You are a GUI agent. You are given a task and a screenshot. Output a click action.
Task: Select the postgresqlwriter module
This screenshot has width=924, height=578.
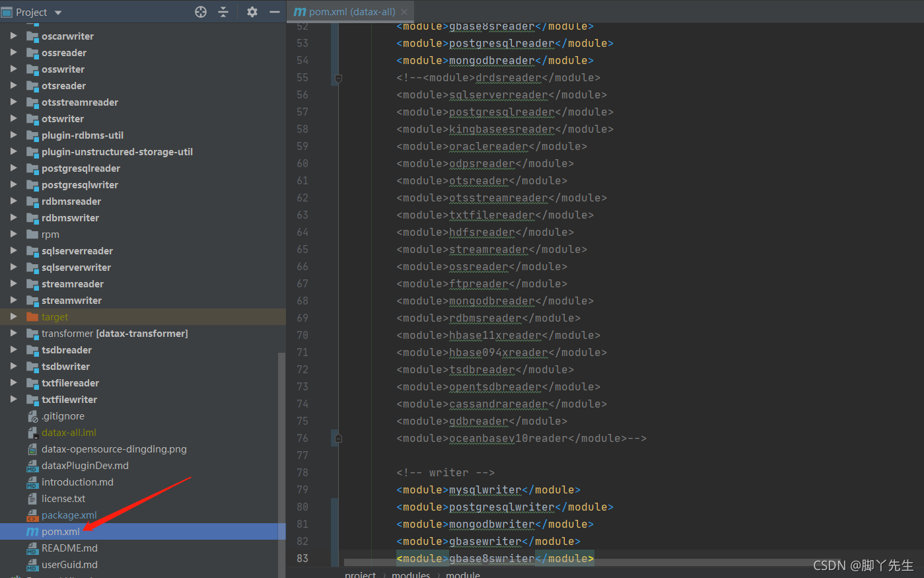point(80,185)
